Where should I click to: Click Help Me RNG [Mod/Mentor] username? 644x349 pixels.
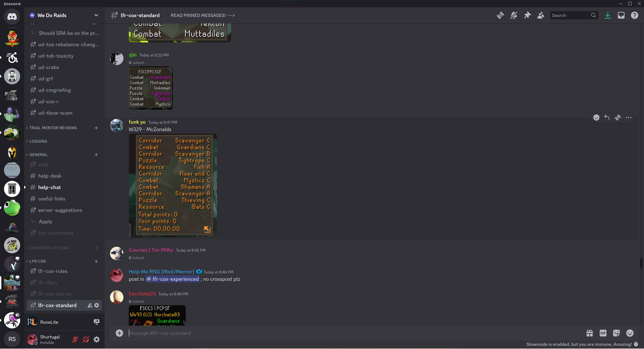tap(161, 272)
